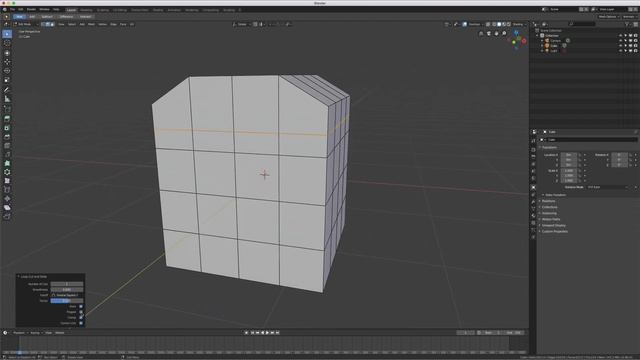
Task: Click the Smoothness value slider
Action: point(67,289)
